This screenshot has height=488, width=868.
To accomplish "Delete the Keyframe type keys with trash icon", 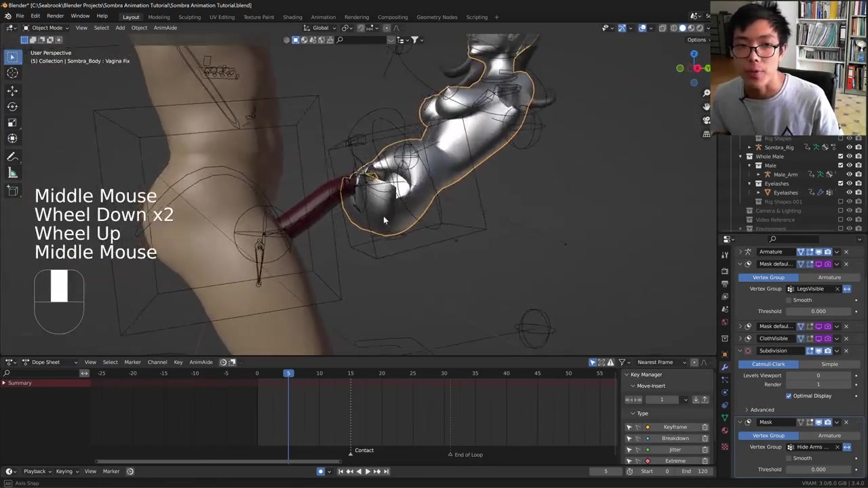I will tap(705, 427).
